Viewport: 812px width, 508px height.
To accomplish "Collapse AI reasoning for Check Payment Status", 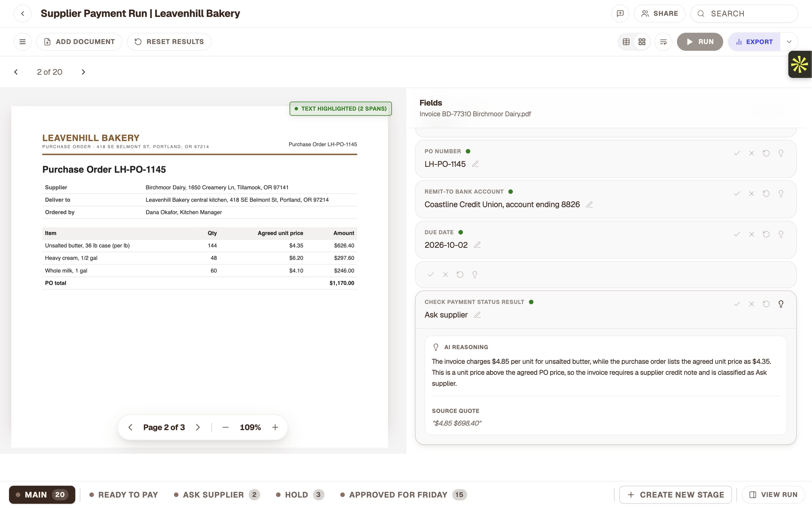I will (x=781, y=304).
